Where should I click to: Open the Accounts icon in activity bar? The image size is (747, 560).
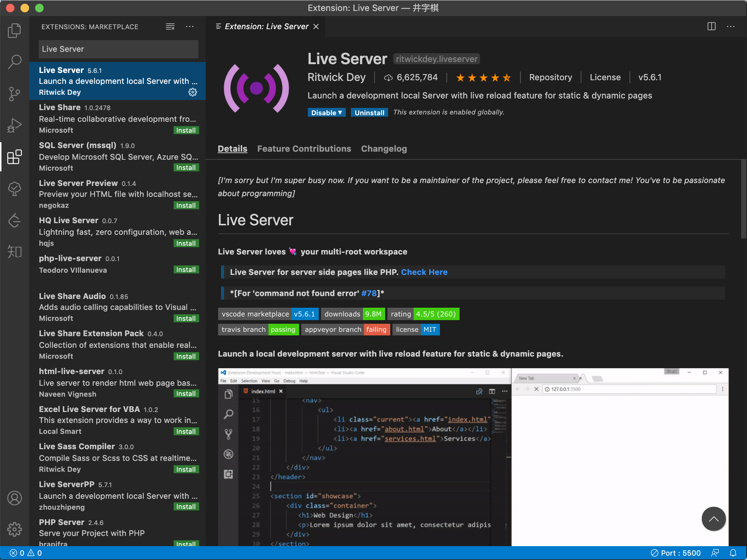coord(15,498)
